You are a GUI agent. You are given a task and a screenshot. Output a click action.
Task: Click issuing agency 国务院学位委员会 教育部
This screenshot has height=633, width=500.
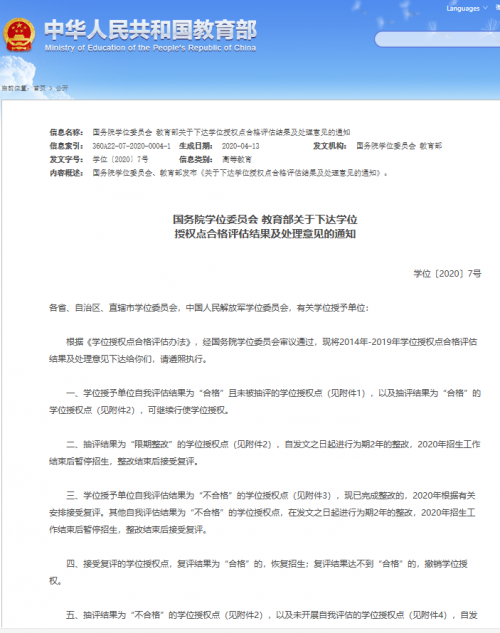(399, 146)
